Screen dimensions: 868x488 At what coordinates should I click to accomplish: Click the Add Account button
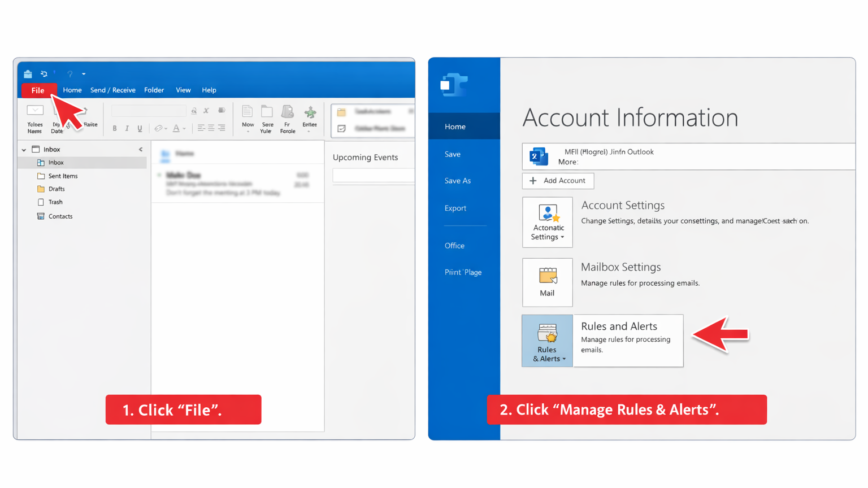coord(558,181)
